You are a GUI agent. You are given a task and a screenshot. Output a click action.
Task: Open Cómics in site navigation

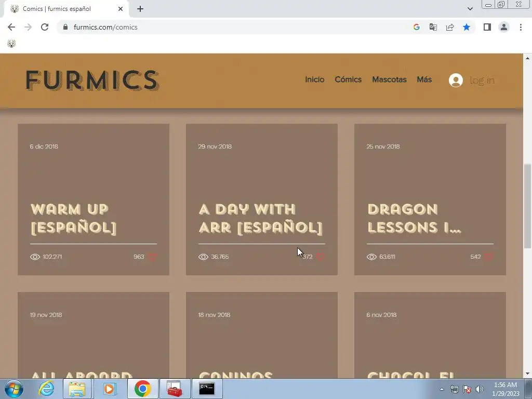point(348,79)
